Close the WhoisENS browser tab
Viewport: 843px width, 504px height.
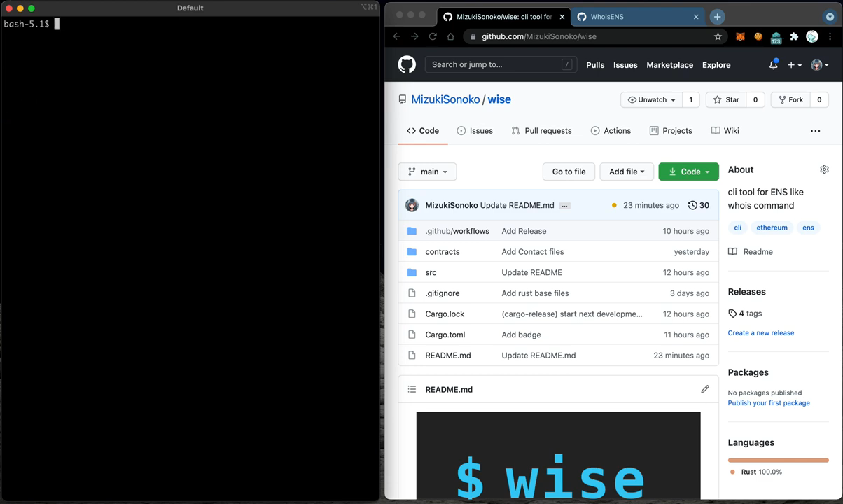[696, 17]
